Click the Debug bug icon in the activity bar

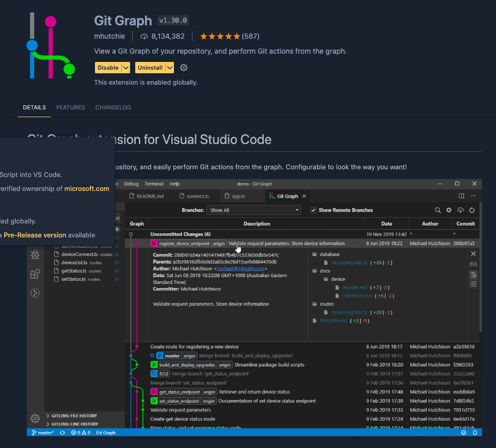point(35,255)
